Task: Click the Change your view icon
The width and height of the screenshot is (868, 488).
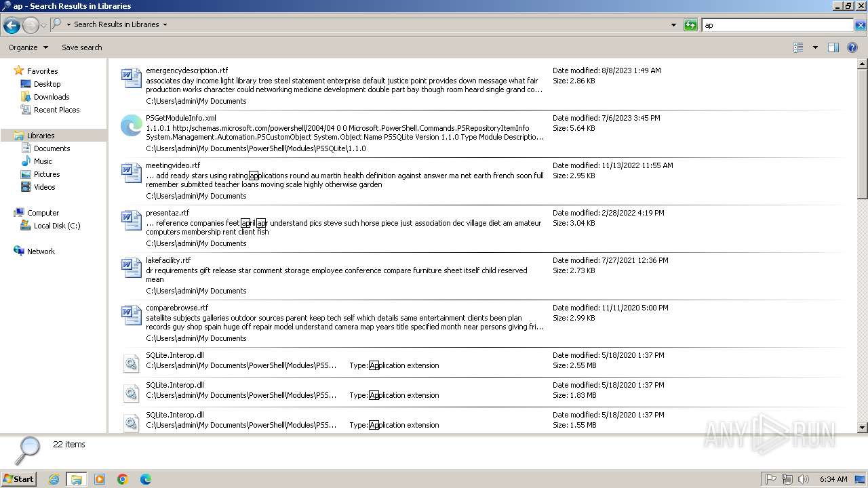Action: point(798,47)
